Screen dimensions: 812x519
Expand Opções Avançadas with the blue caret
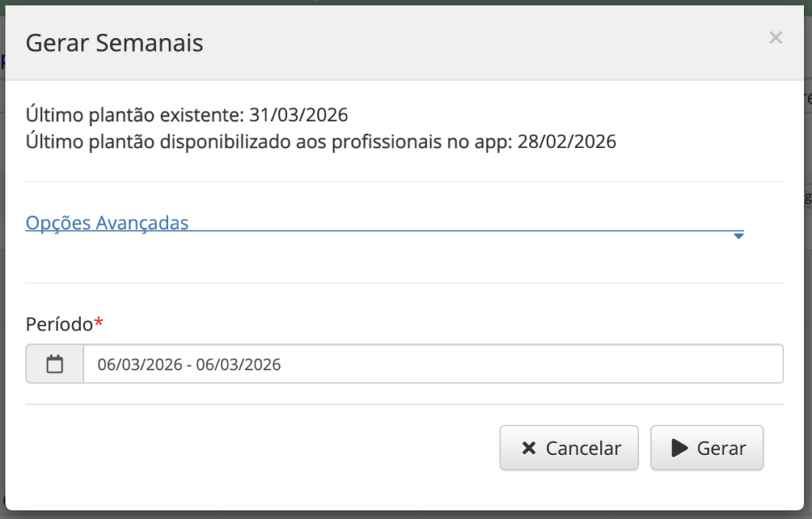point(738,235)
